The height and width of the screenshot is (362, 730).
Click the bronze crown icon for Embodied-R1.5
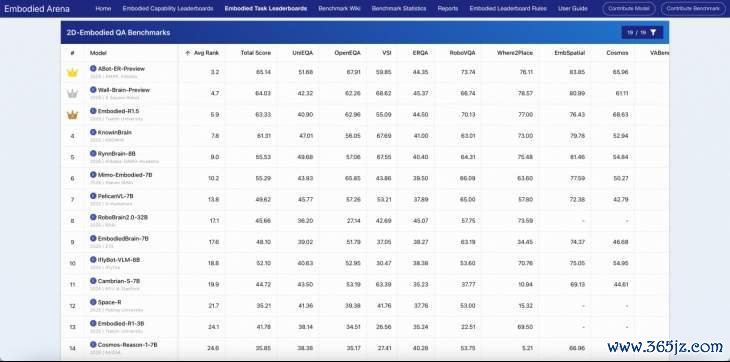click(x=72, y=115)
